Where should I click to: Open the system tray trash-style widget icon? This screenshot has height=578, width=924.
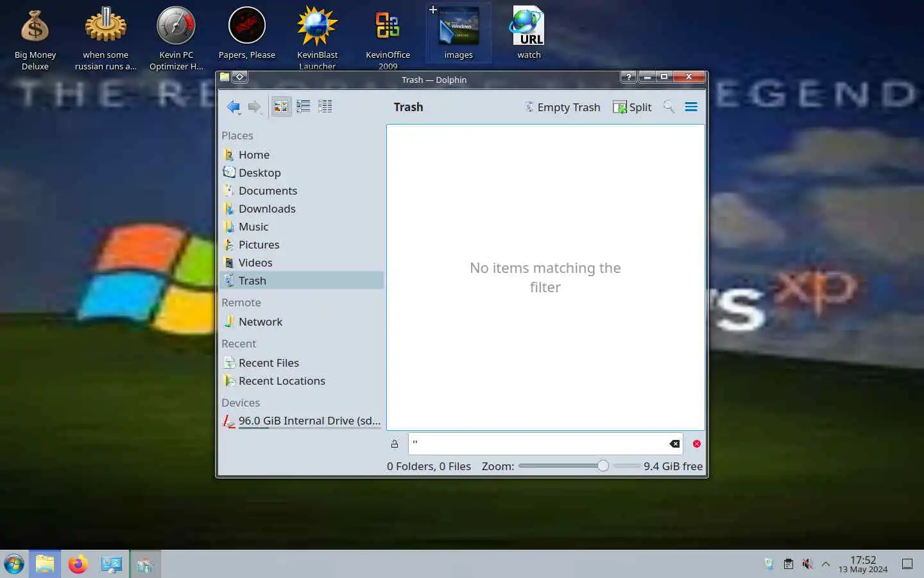[769, 564]
